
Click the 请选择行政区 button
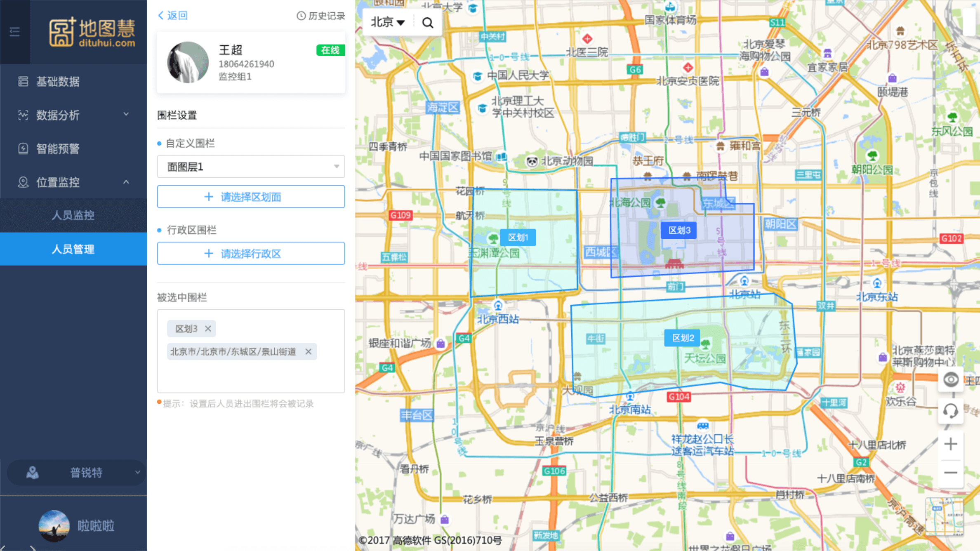point(251,253)
